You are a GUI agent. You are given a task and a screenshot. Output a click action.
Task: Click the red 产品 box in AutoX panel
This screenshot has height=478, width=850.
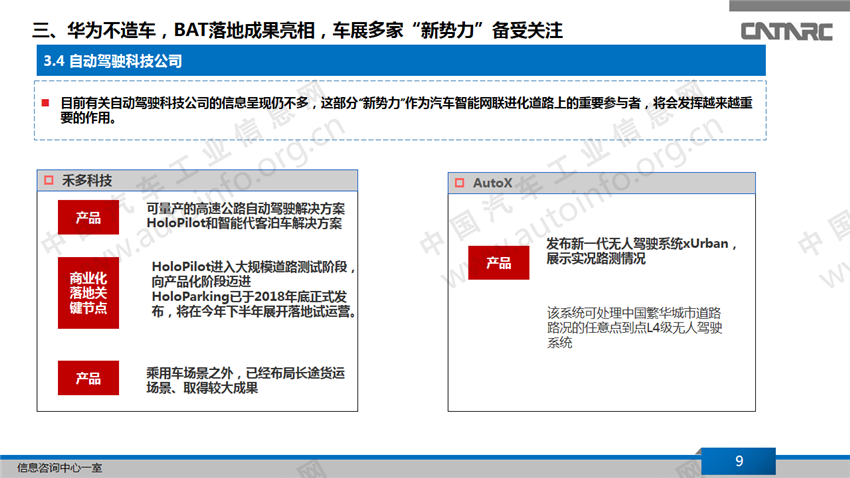[x=499, y=263]
